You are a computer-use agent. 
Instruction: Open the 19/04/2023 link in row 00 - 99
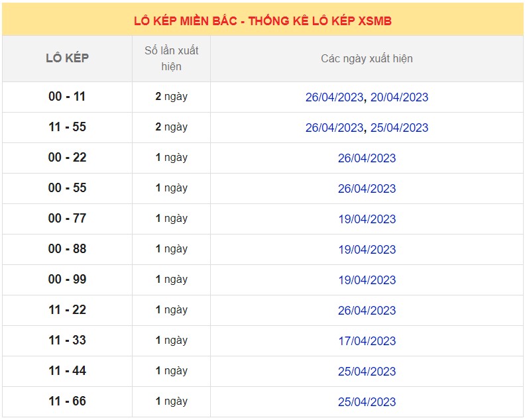point(367,280)
